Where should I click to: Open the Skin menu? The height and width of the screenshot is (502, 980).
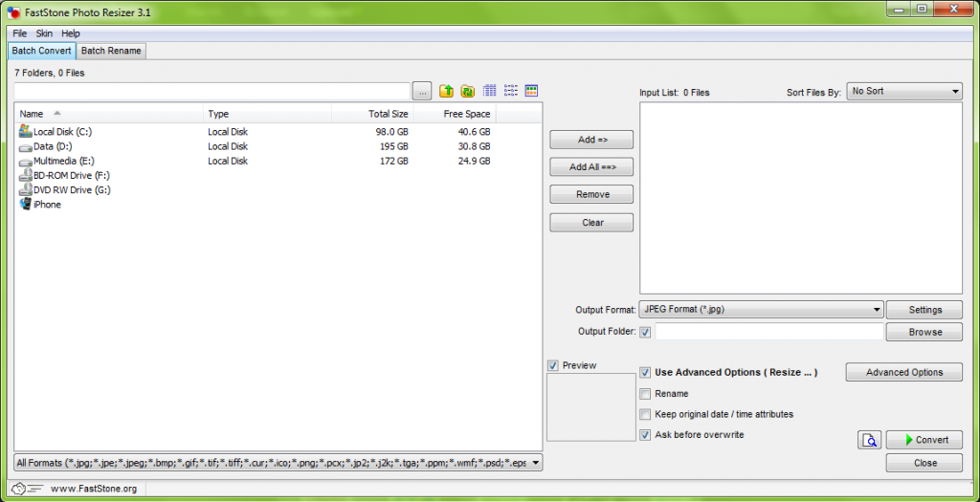[x=44, y=33]
